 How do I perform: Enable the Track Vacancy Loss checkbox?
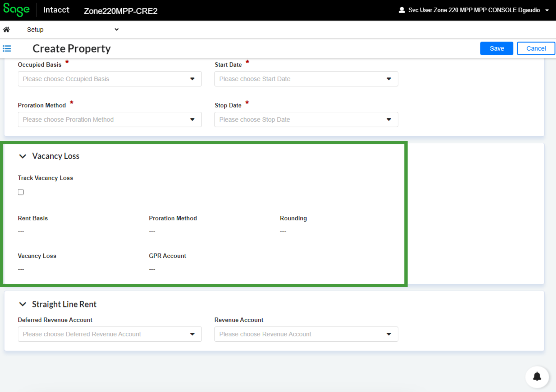[x=21, y=192]
